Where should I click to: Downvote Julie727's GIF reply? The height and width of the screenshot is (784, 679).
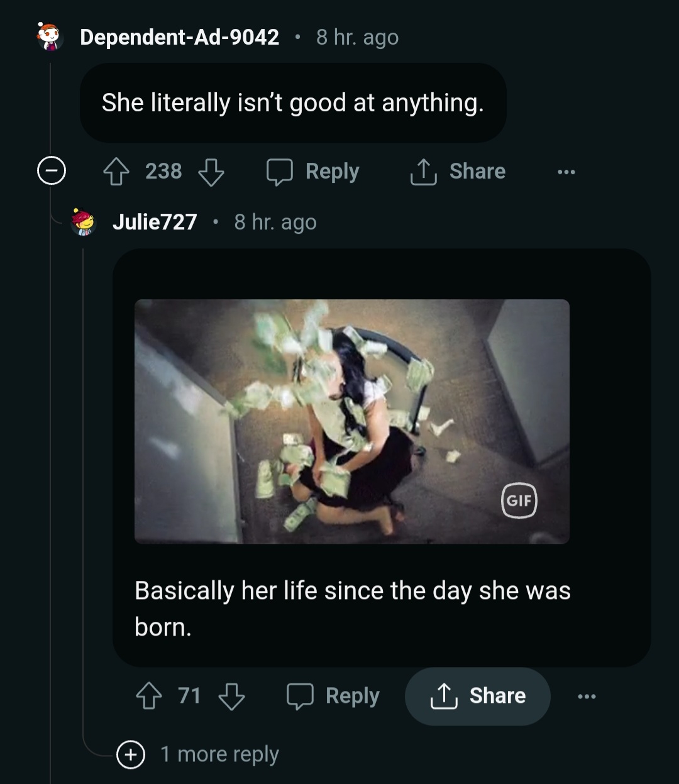(231, 696)
